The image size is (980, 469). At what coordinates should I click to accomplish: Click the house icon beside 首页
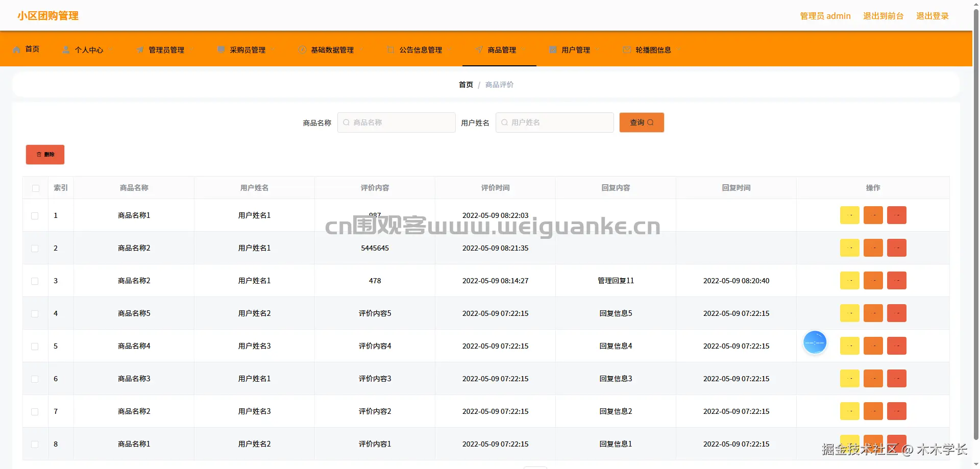17,50
